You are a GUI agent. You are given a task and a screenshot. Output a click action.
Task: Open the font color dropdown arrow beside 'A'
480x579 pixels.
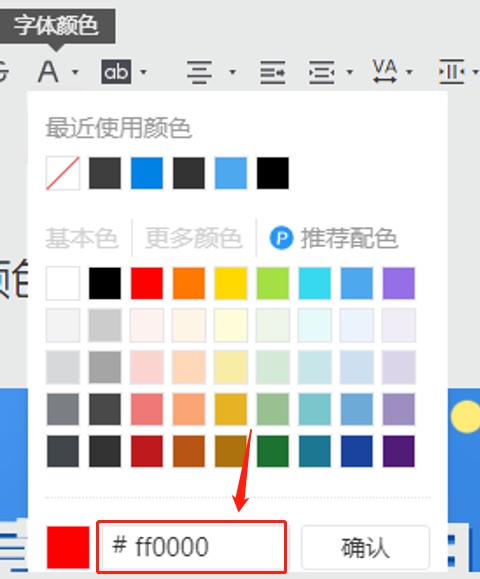coord(75,72)
